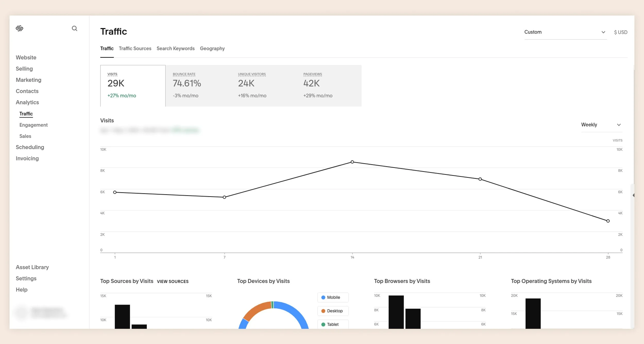Click the Mobile legend marker

[323, 297]
